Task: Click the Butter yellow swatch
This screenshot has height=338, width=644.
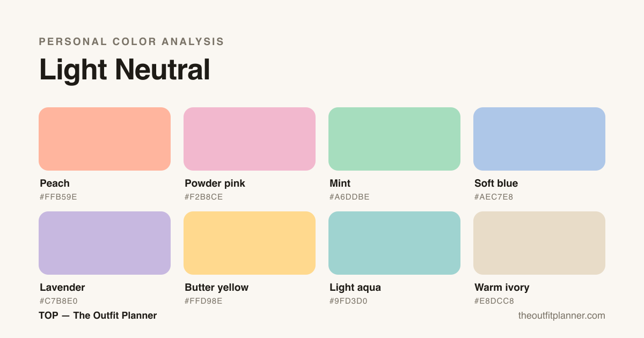Action: tap(250, 243)
